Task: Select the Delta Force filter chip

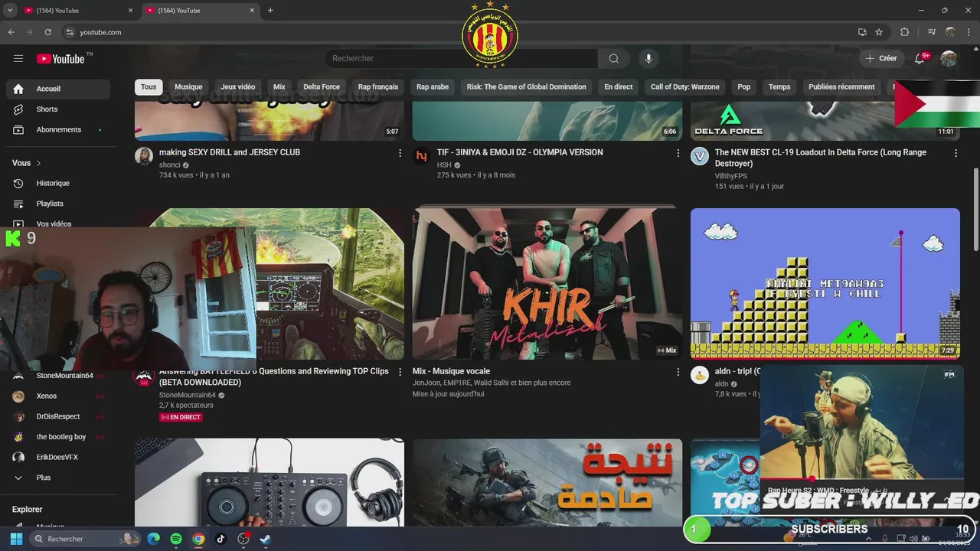Action: pyautogui.click(x=322, y=87)
